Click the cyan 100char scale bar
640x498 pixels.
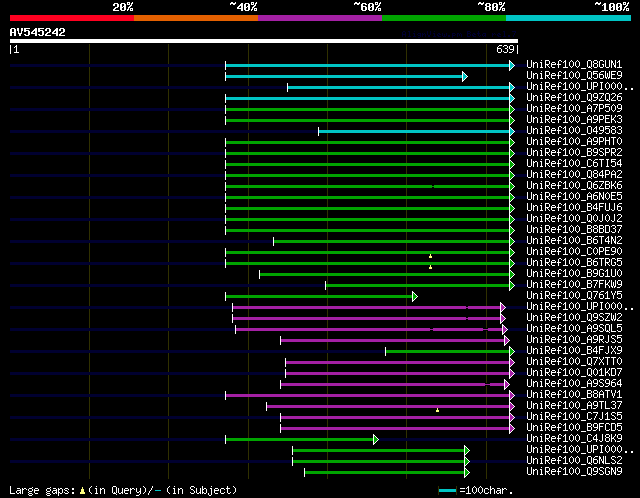(447, 490)
